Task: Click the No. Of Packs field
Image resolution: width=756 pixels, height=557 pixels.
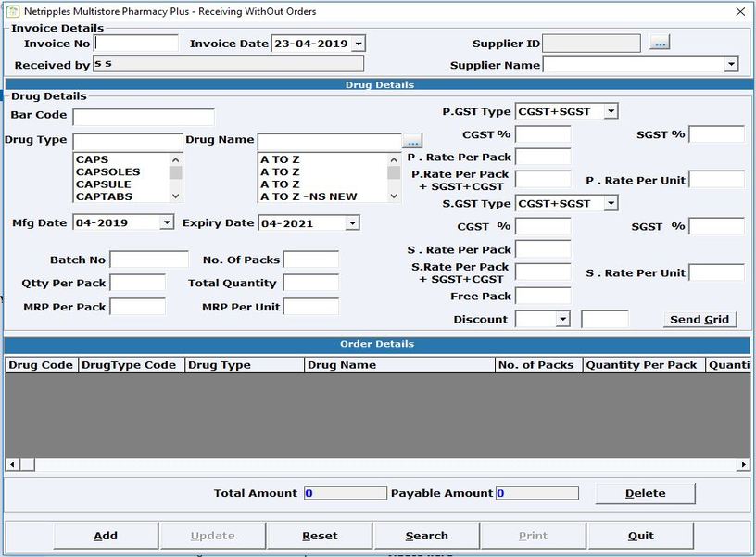Action: pyautogui.click(x=311, y=260)
